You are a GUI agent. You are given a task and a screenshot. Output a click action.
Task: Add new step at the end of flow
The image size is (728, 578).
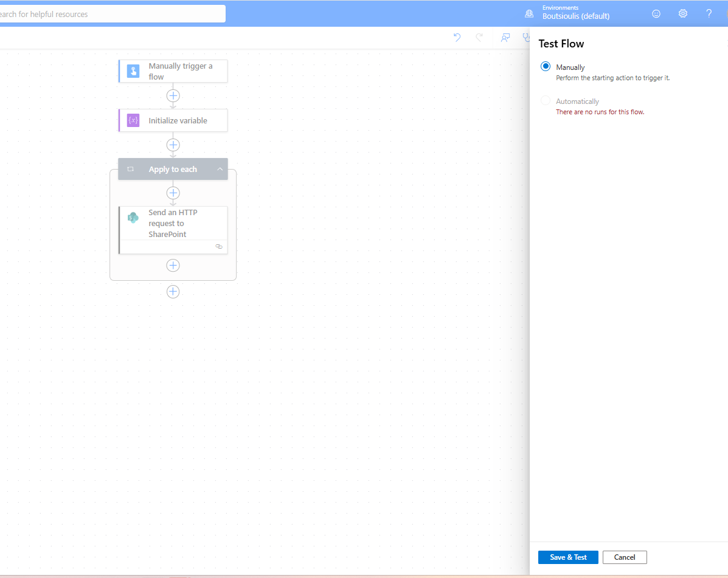click(x=173, y=292)
